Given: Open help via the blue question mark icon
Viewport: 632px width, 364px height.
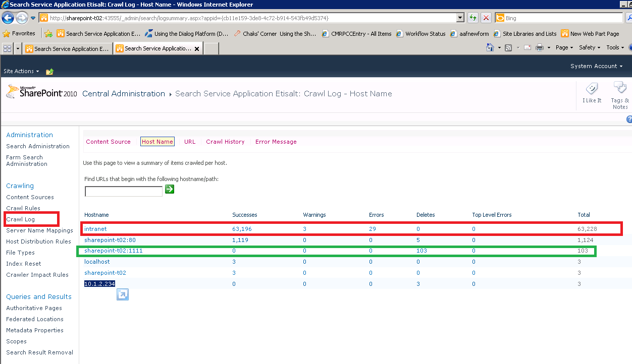Looking at the screenshot, I should 629,119.
